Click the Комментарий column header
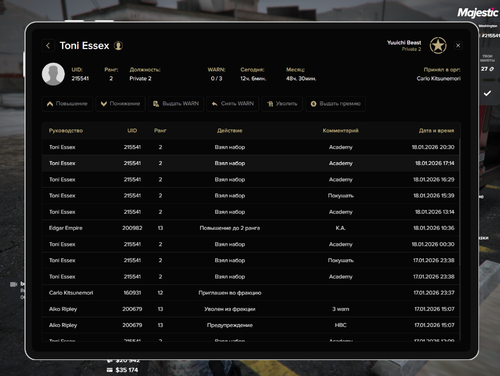The height and width of the screenshot is (376, 500). click(x=341, y=131)
